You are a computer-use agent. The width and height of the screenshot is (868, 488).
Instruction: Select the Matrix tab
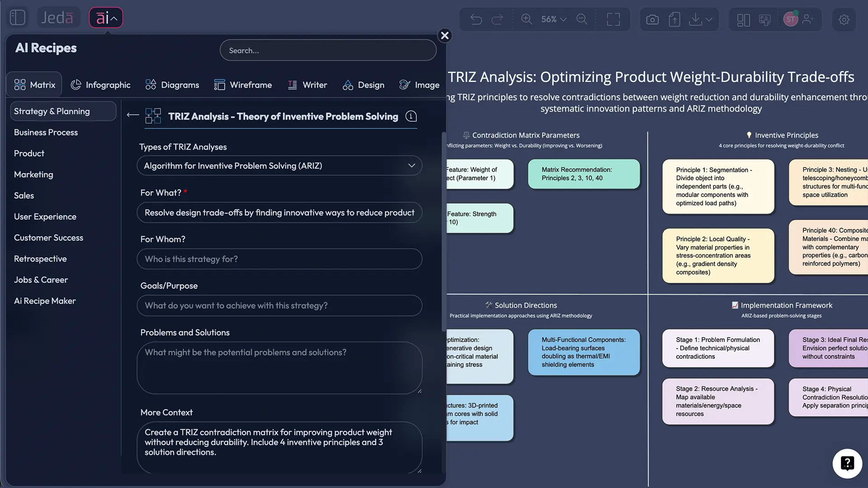pos(34,84)
